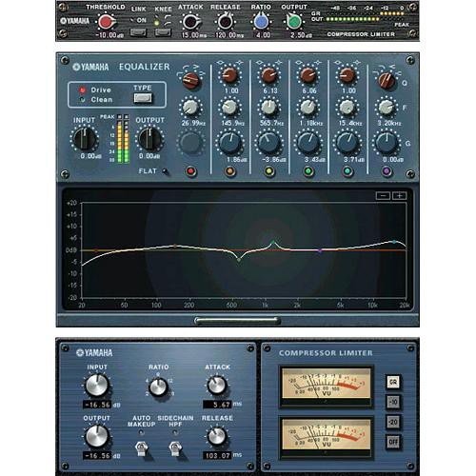Click the gain knob showing 3.71 dB
The width and height of the screenshot is (476, 476).
[x=347, y=143]
